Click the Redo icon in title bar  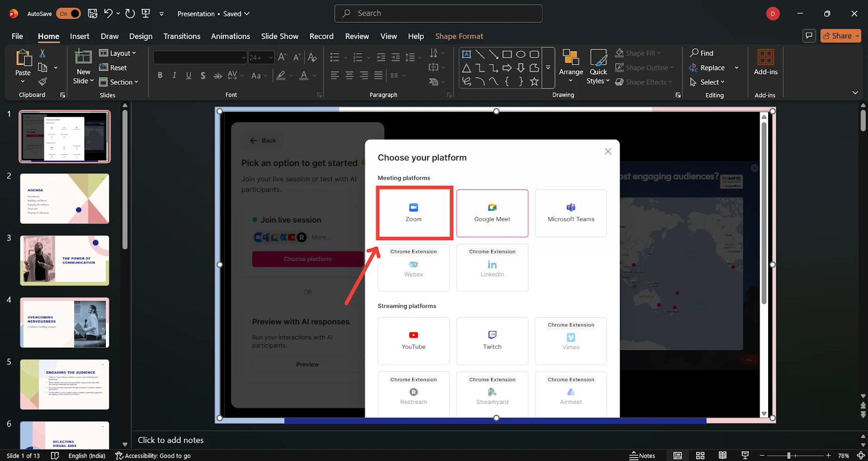pos(130,14)
